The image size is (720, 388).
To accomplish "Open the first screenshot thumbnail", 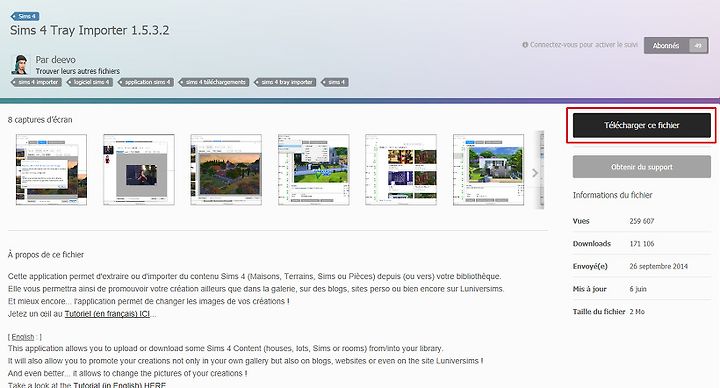I will point(51,169).
